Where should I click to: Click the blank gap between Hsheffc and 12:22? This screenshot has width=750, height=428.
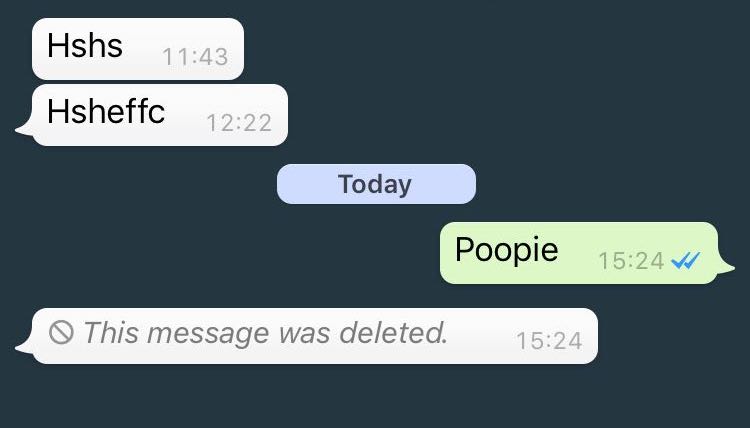(x=186, y=115)
